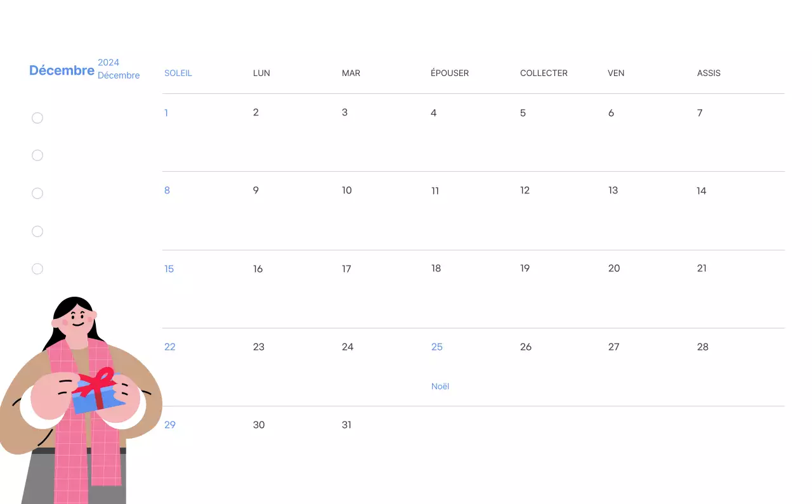The image size is (812, 504).
Task: Tick the fourth circular checkbox
Action: (x=37, y=231)
